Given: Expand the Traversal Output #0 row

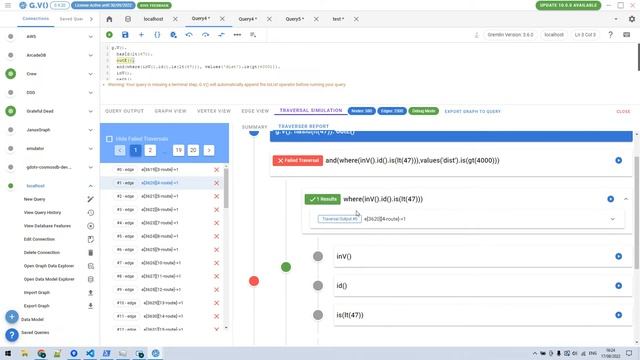Looking at the screenshot, I should point(613,219).
